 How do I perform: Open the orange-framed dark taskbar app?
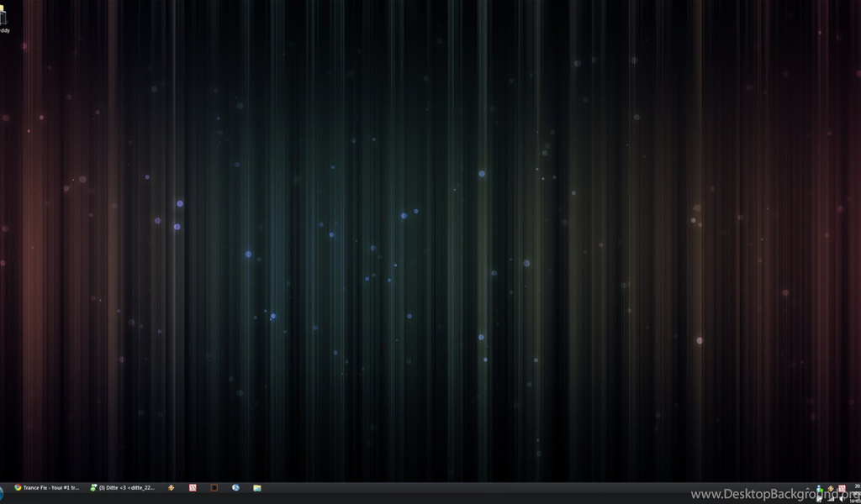pos(214,487)
